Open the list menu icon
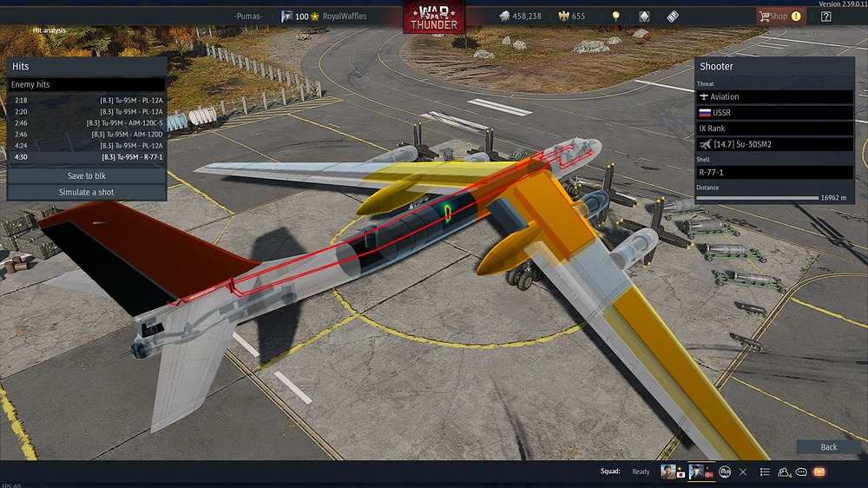Screen dimensions: 868x488 tap(765, 472)
